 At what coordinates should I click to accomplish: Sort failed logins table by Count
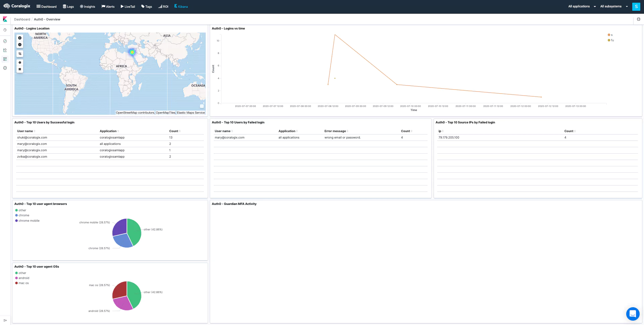pos(407,131)
